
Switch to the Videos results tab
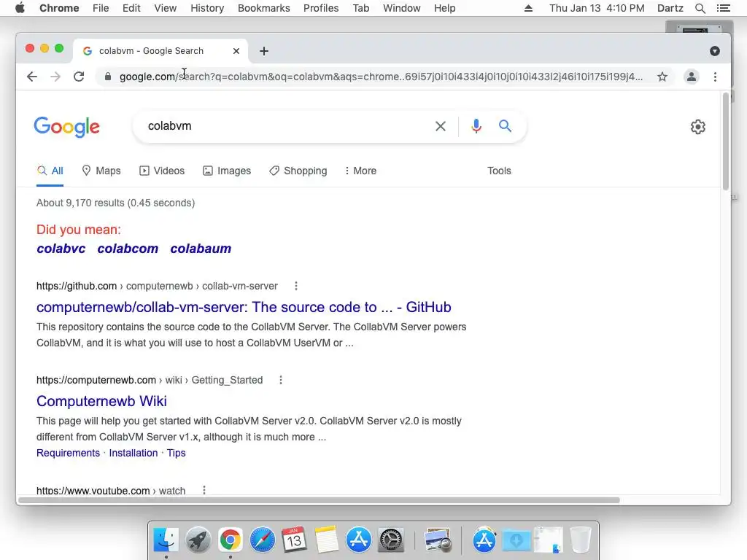162,171
